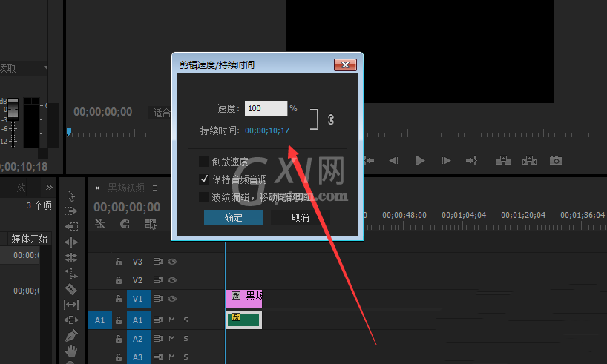Select the green audio clip on A1
The width and height of the screenshot is (607, 364).
point(243,320)
